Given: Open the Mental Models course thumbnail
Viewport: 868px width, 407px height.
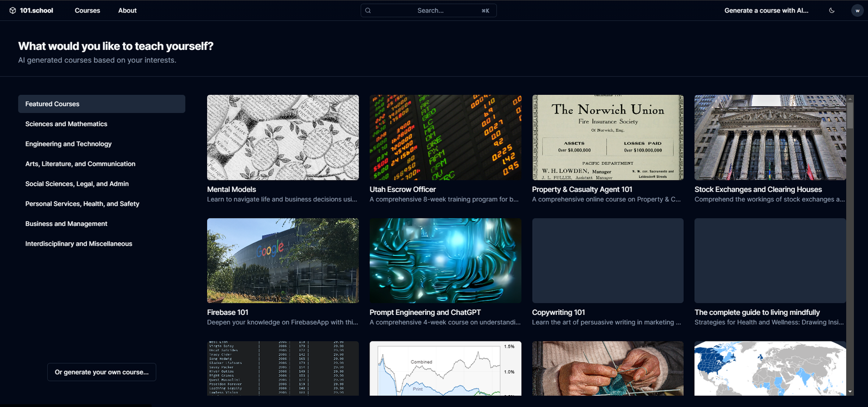Looking at the screenshot, I should pyautogui.click(x=283, y=138).
